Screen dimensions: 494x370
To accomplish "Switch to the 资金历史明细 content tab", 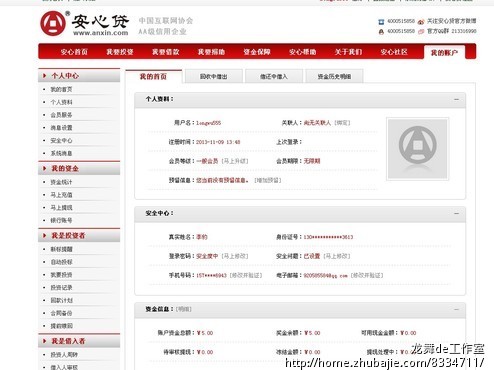I will tap(334, 77).
